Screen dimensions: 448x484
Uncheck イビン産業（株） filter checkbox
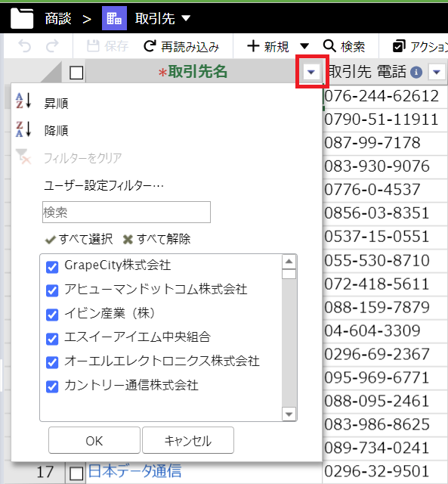click(x=52, y=315)
